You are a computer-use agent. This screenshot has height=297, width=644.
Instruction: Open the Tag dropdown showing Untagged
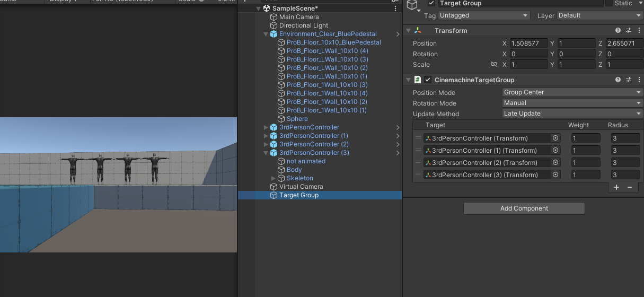[x=484, y=15]
